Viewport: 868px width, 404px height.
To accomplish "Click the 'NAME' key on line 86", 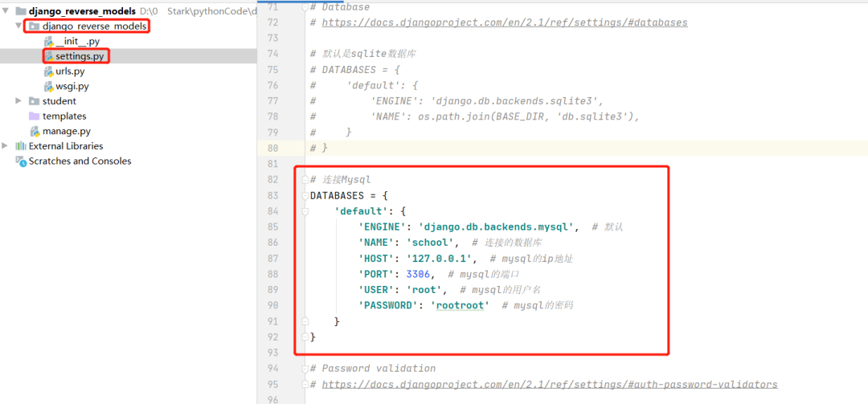I will coord(376,243).
